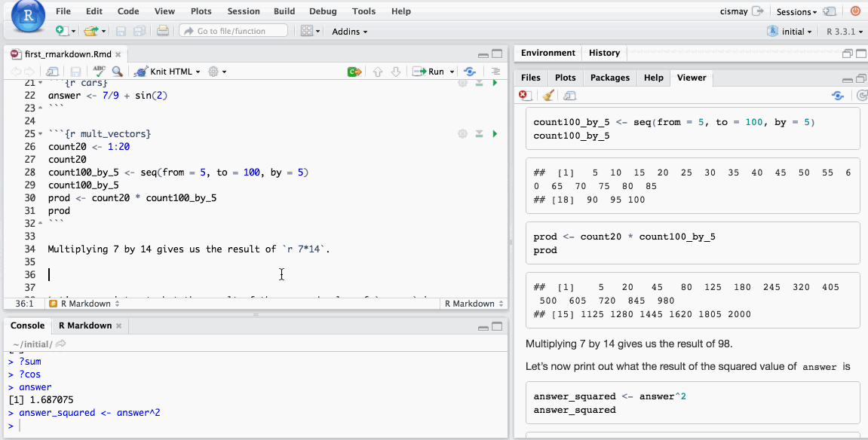The image size is (868, 440).
Task: Remove current viewer item red X
Action: (x=525, y=96)
